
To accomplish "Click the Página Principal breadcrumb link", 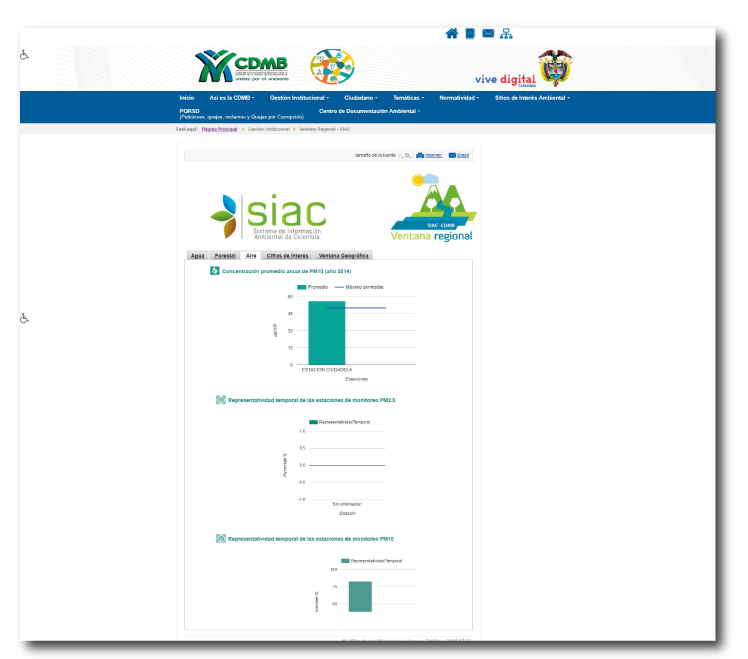I will pyautogui.click(x=219, y=129).
